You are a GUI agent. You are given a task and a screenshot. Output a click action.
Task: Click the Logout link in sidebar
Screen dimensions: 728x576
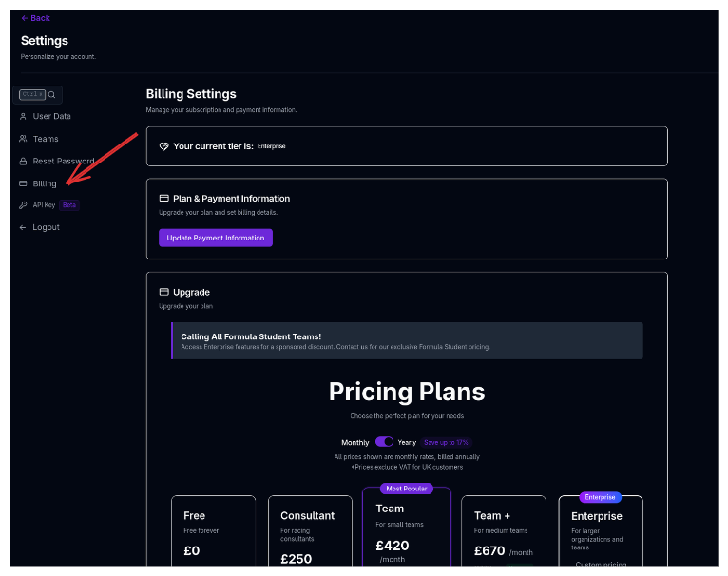coord(46,227)
